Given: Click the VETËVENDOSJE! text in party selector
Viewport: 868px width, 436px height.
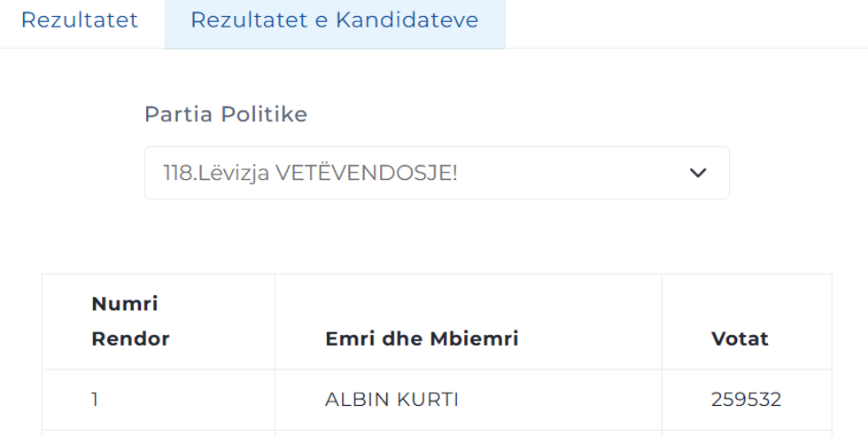Looking at the screenshot, I should pos(366,173).
